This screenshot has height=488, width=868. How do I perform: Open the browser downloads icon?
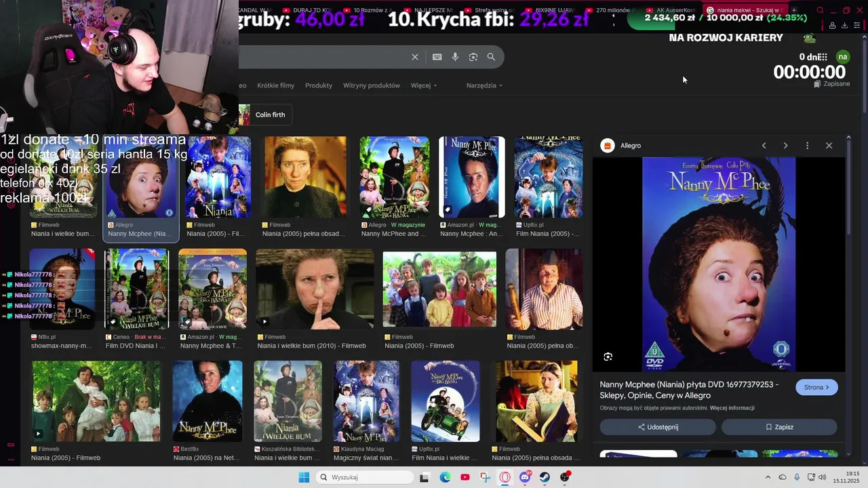(x=844, y=25)
